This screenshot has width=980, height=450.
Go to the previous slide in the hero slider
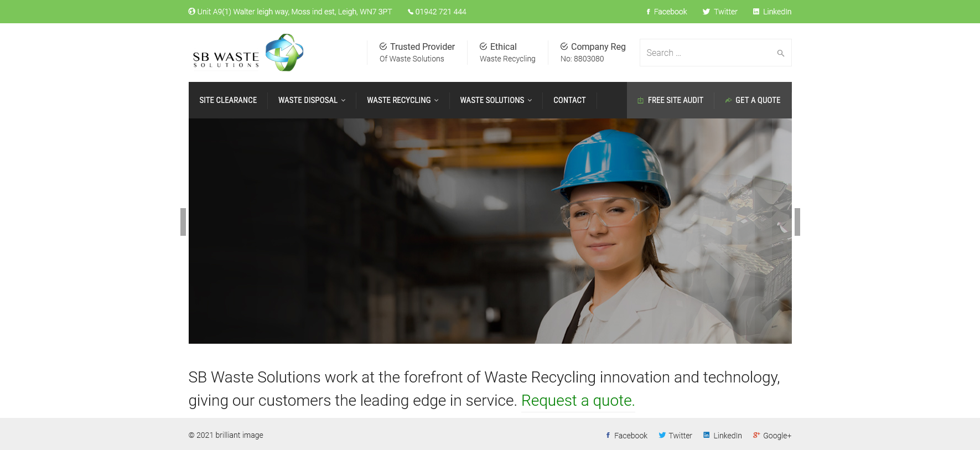tap(183, 222)
